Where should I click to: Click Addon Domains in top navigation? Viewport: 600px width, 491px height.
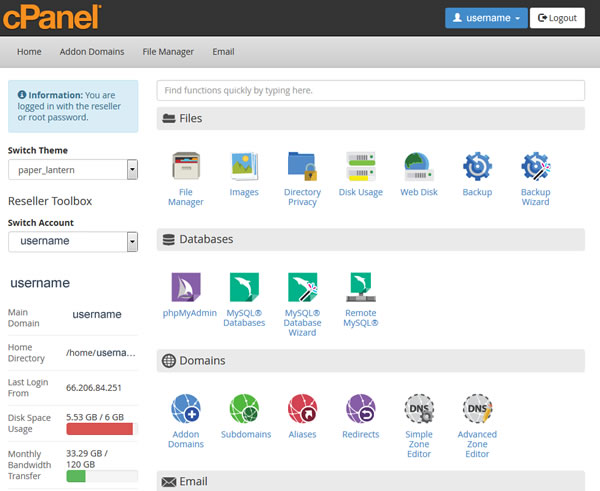click(92, 52)
